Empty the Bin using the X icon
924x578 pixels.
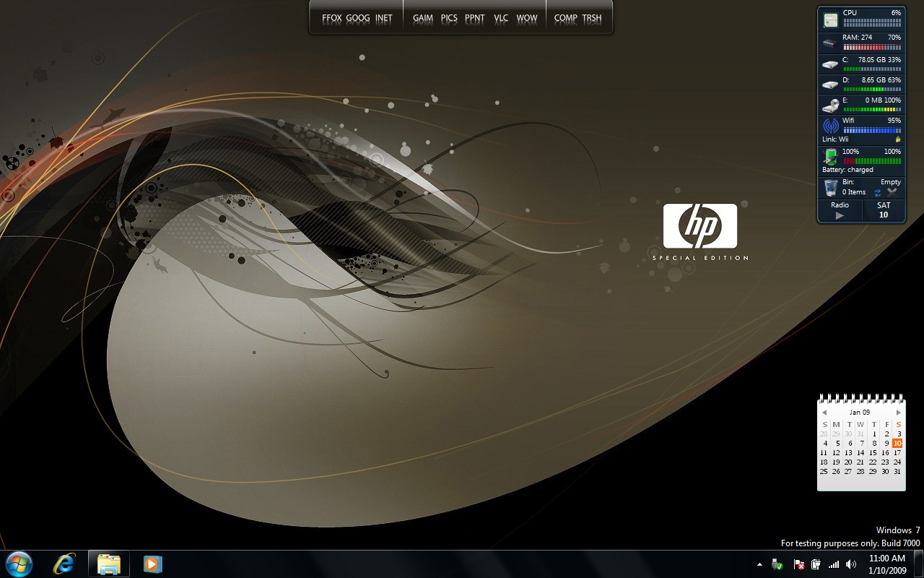point(892,193)
